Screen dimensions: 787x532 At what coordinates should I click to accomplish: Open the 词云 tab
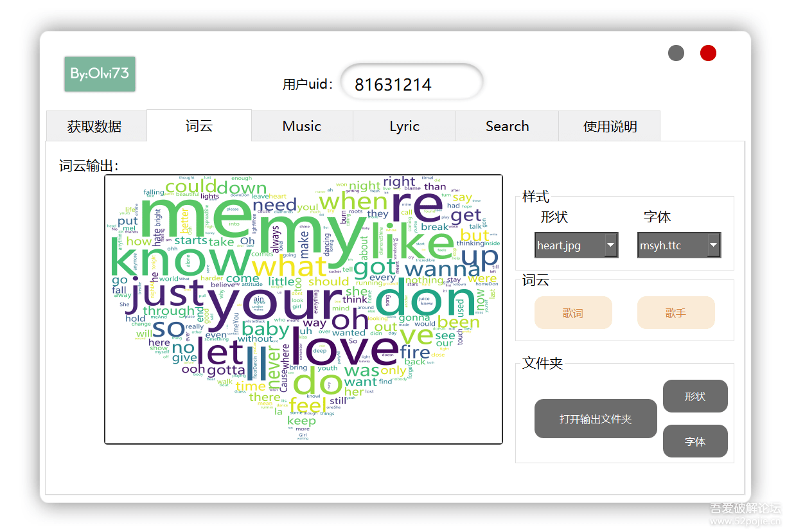pyautogui.click(x=199, y=126)
